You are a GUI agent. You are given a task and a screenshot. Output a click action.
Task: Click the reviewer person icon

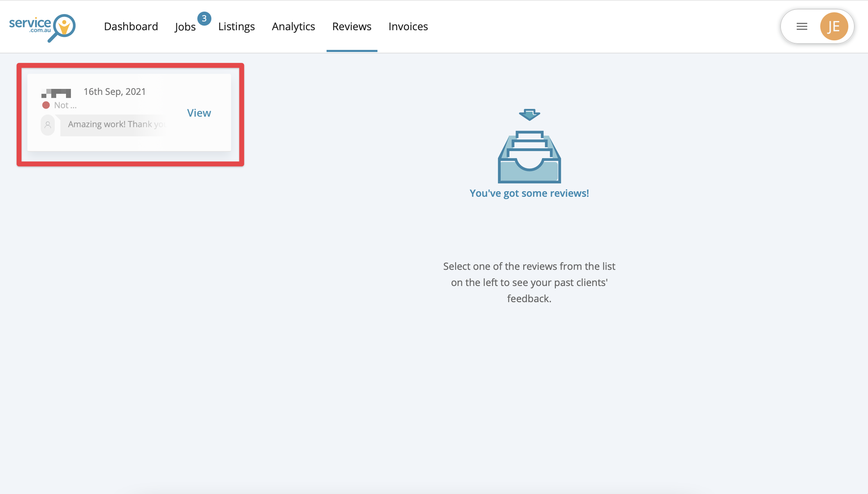[x=48, y=125]
